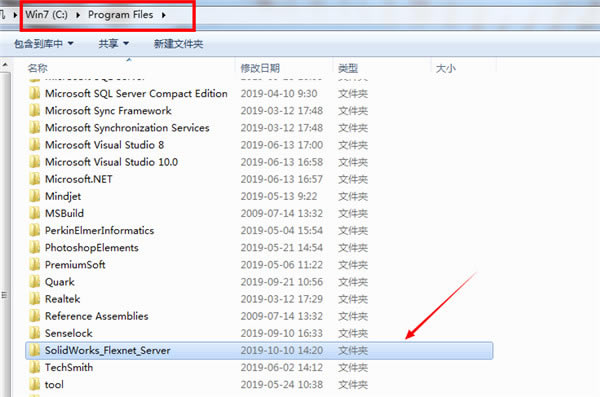Screen dimensions: 600x397
Task: Open the 包含到库中 dropdown menu
Action: pyautogui.click(x=43, y=44)
